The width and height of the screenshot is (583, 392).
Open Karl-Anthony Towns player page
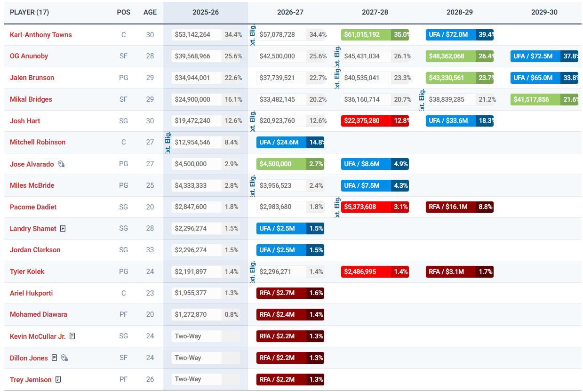point(41,35)
